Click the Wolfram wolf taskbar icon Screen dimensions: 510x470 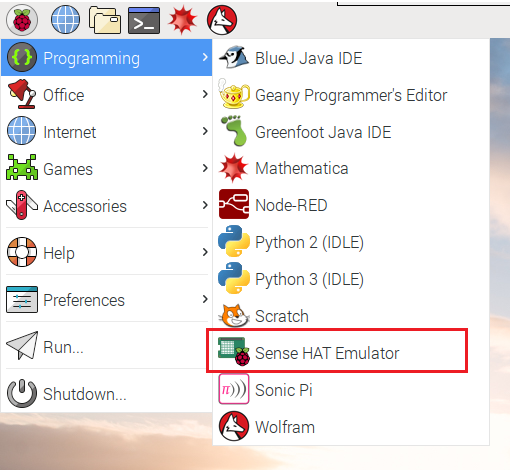point(222,20)
